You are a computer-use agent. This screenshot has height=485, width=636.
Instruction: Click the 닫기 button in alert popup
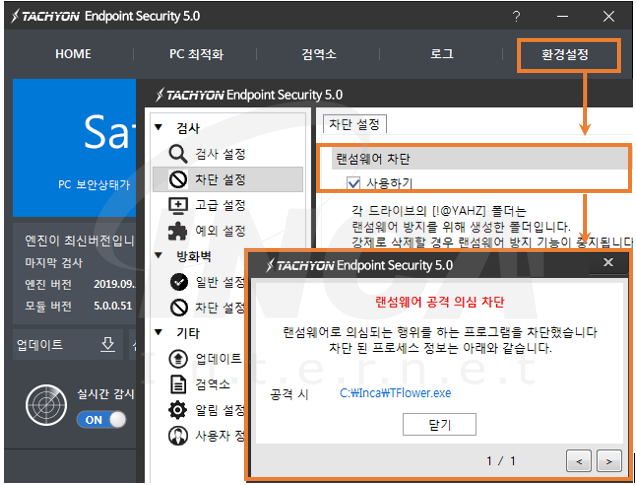click(439, 425)
